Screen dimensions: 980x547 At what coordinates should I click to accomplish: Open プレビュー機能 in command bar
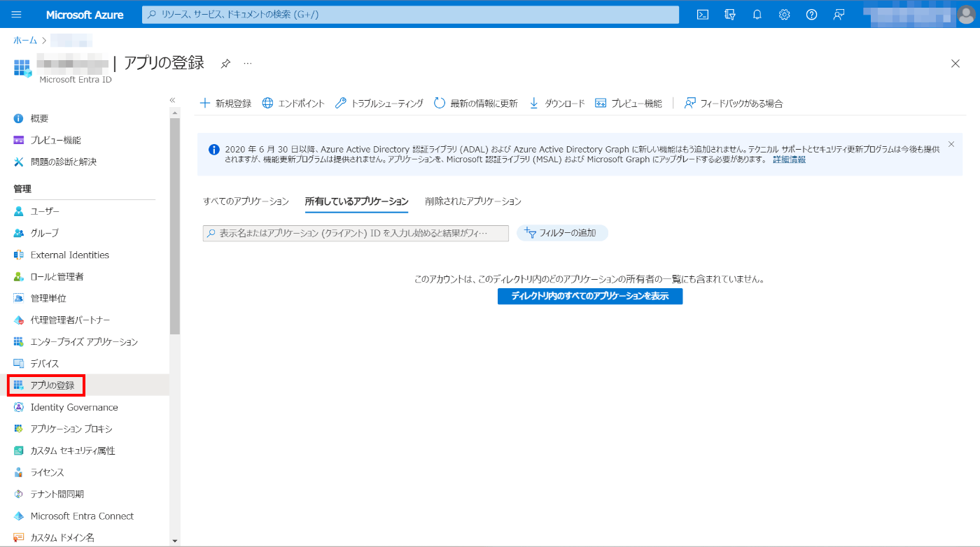point(629,104)
